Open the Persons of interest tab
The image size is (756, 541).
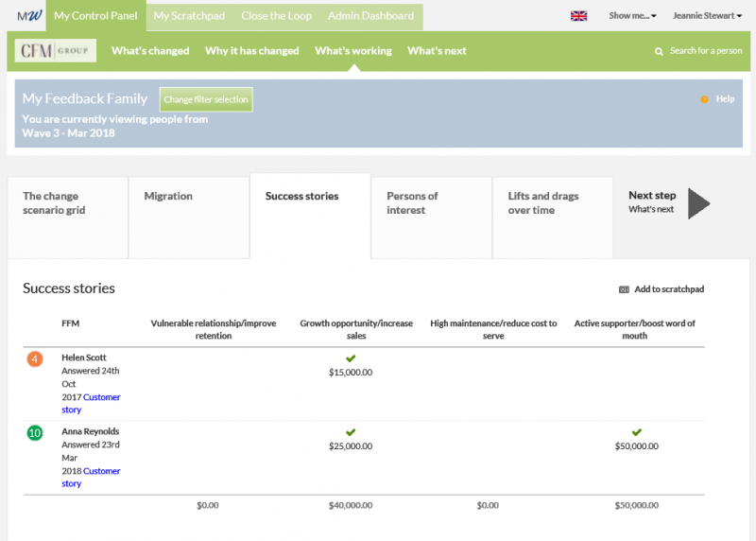click(x=432, y=218)
